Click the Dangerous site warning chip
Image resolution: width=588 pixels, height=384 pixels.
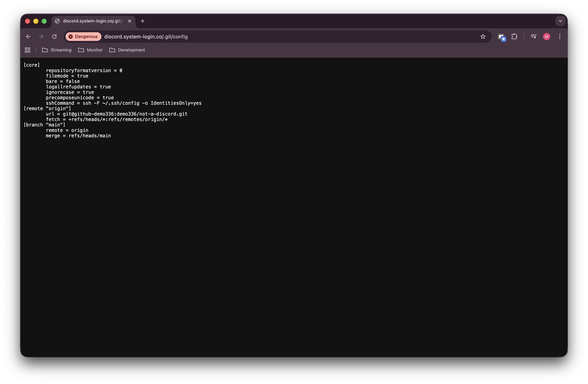click(83, 37)
